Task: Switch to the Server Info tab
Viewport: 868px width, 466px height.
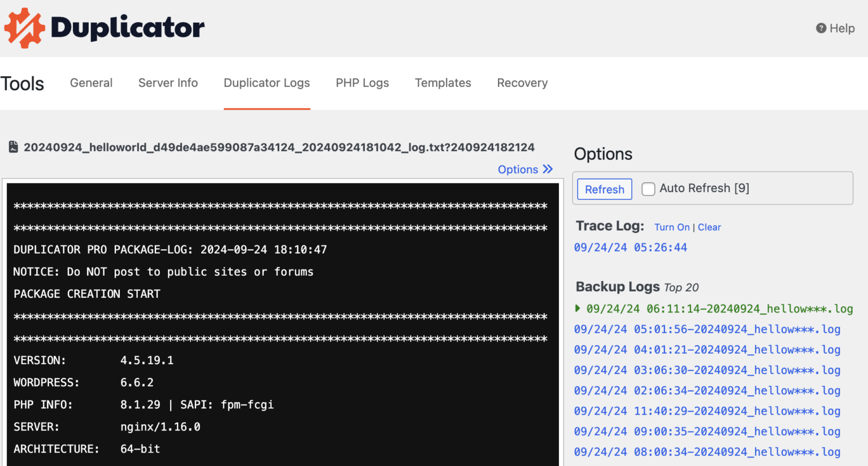Action: point(168,83)
